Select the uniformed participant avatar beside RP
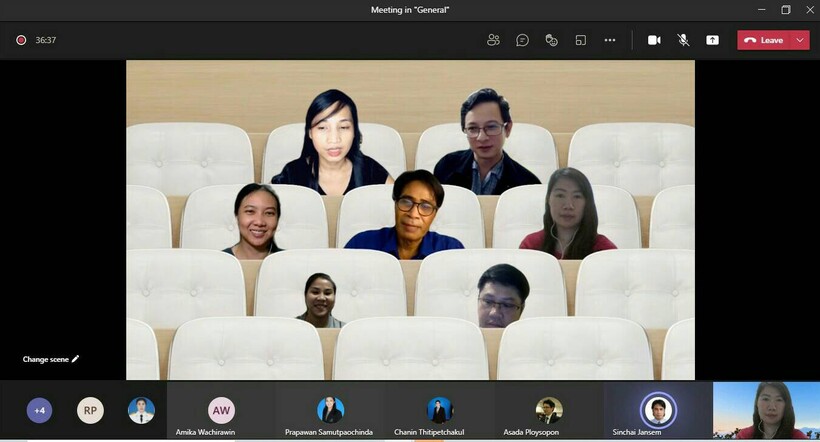This screenshot has height=442, width=820. click(x=141, y=410)
